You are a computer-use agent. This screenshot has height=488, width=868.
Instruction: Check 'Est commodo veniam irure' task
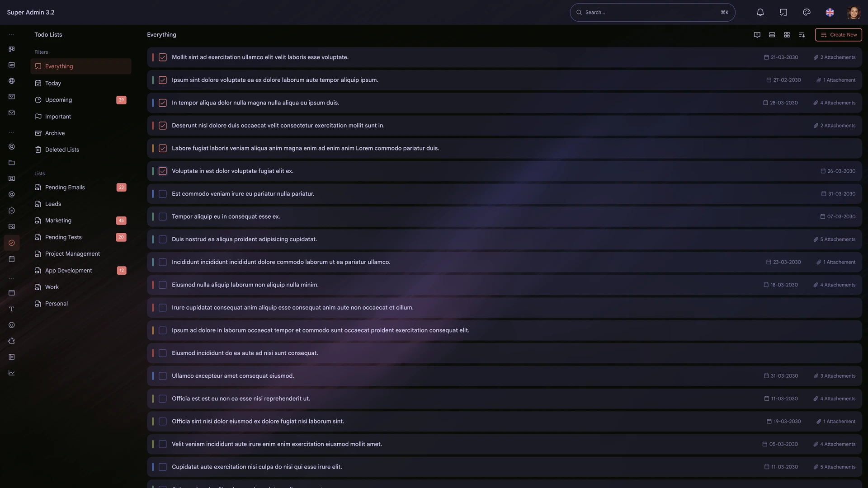[x=163, y=194]
